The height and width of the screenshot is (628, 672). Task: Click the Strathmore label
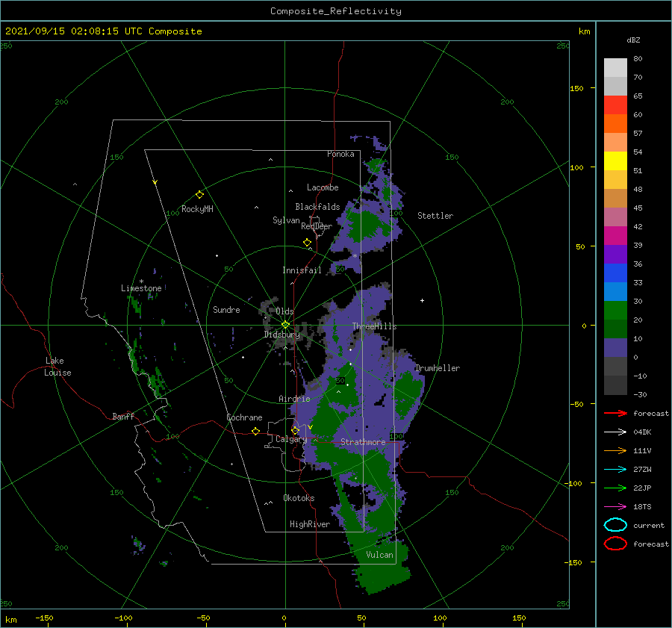point(363,442)
